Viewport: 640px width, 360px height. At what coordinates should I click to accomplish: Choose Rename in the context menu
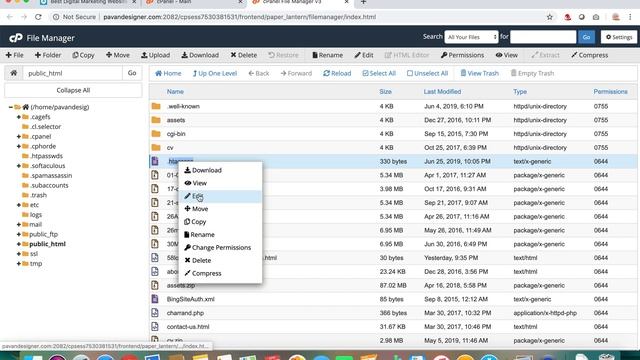[x=220, y=235]
